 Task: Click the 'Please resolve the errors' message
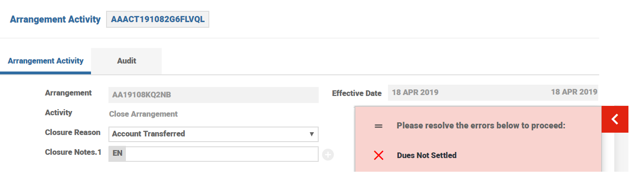tap(481, 126)
